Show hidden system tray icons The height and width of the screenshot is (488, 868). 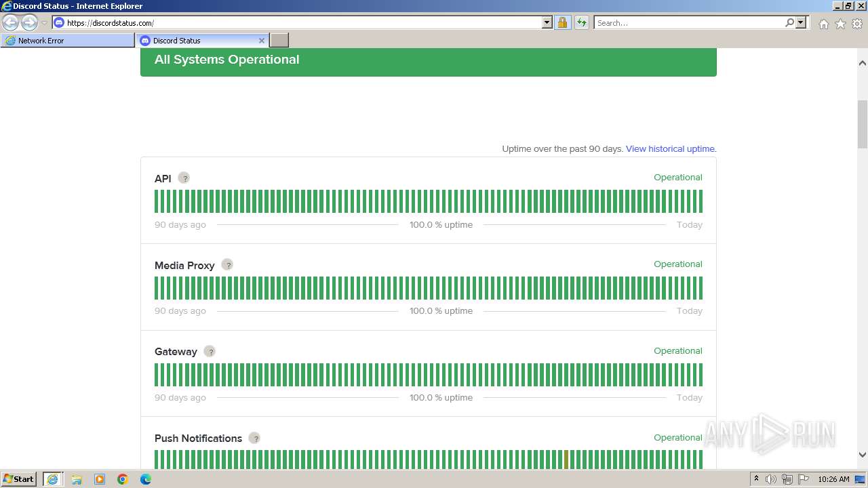[756, 479]
